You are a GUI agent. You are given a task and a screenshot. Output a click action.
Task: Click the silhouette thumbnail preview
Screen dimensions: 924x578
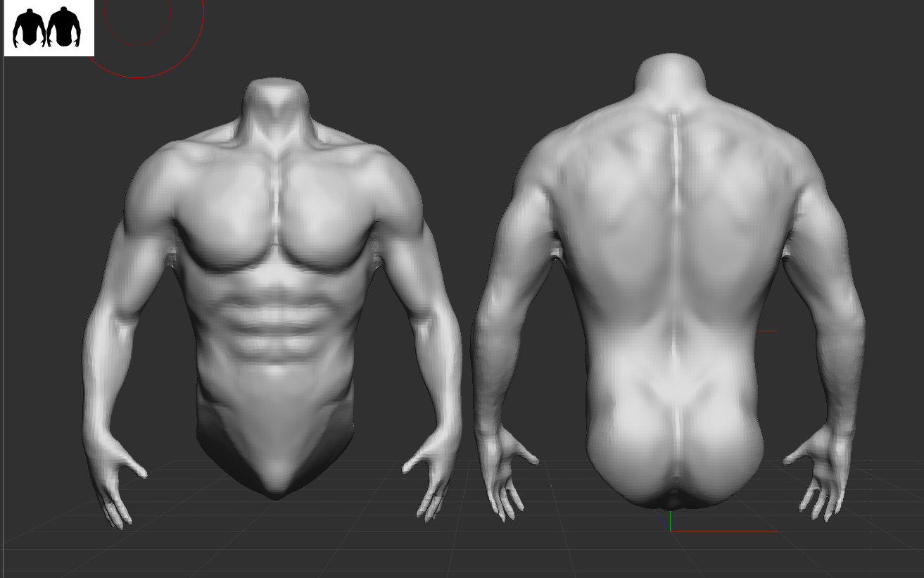click(49, 28)
